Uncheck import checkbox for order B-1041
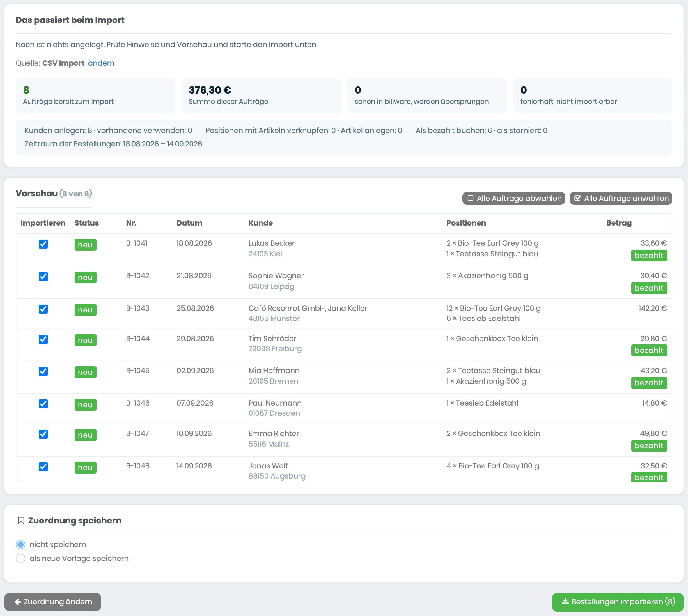 (x=43, y=244)
